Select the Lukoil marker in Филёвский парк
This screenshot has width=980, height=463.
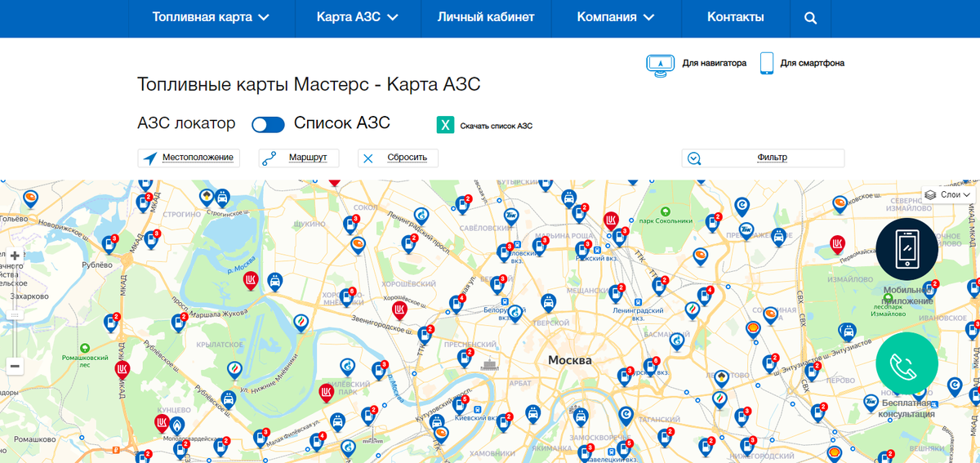(x=326, y=394)
